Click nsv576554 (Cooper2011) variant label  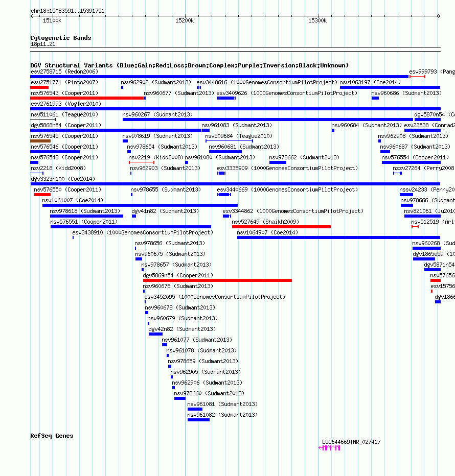click(415, 157)
